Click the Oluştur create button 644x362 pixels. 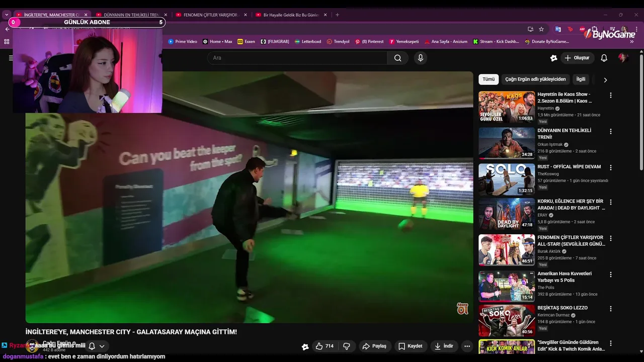(x=577, y=58)
